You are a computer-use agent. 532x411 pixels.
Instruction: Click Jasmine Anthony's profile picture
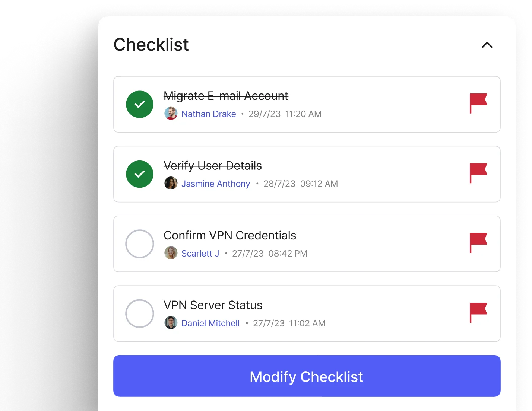pos(171,183)
